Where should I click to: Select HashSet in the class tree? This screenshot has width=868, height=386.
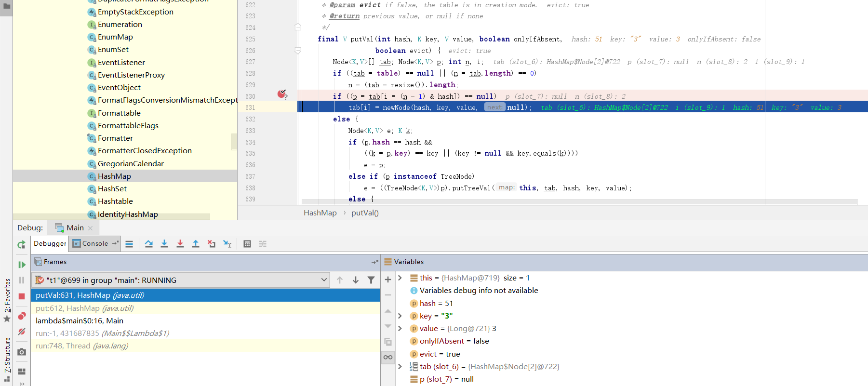[112, 189]
